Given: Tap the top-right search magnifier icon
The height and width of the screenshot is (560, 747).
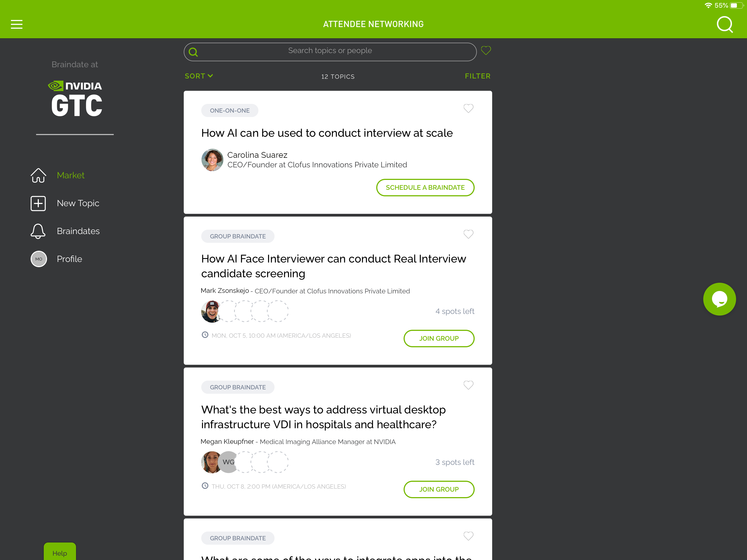Looking at the screenshot, I should pyautogui.click(x=724, y=24).
